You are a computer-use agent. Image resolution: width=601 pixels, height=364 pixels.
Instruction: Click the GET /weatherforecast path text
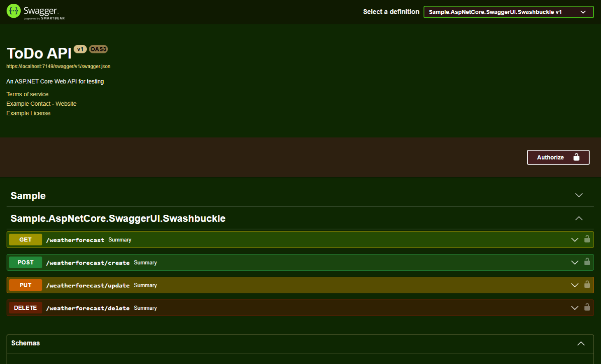click(75, 240)
